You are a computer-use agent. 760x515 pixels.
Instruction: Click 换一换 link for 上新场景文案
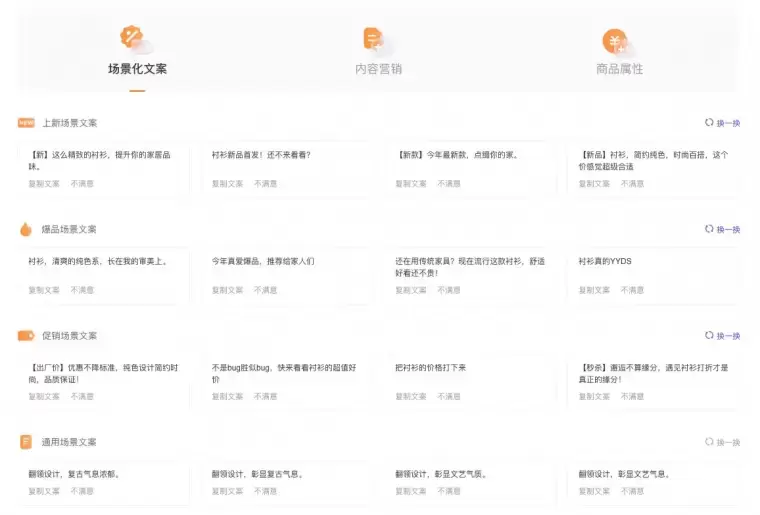(728, 123)
